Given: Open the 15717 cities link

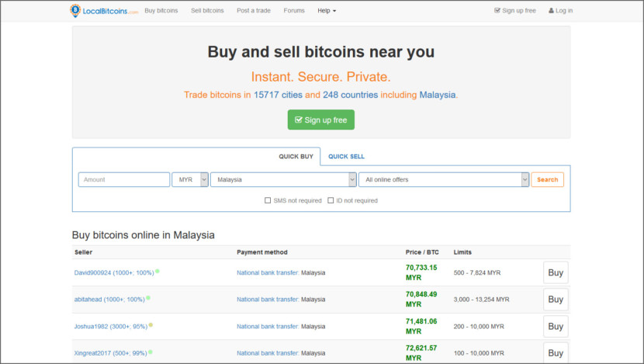Looking at the screenshot, I should 278,95.
